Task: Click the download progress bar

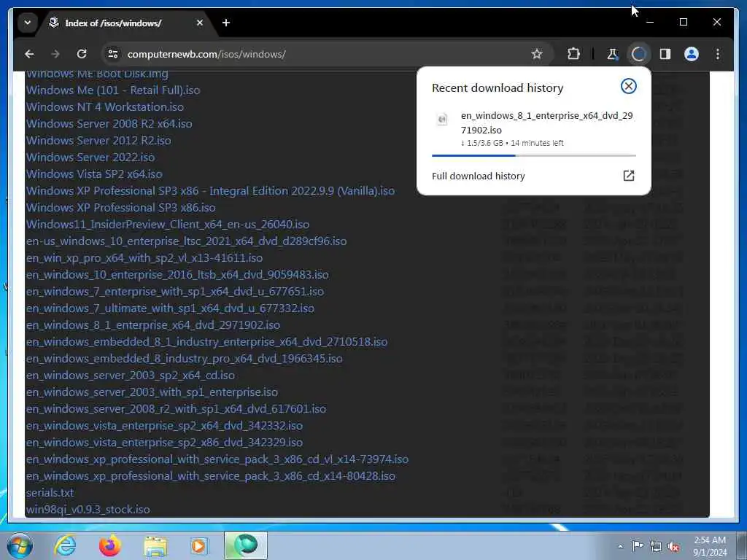Action: (533, 155)
